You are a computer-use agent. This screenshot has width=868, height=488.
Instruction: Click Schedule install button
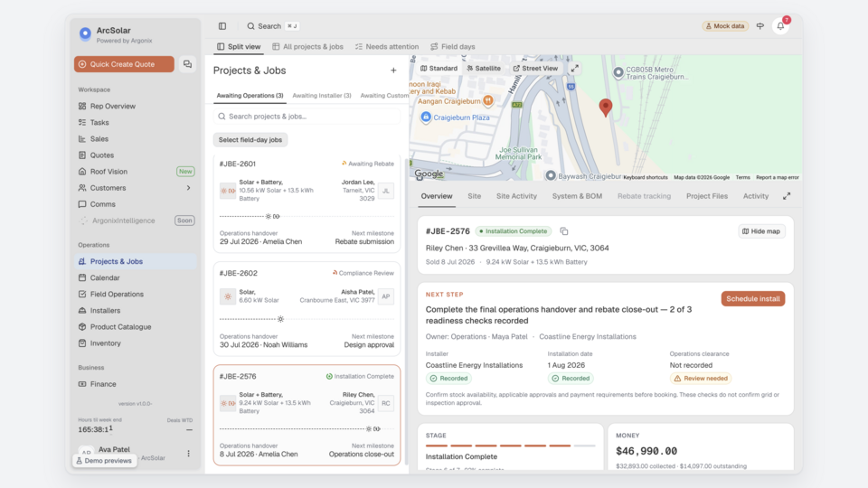click(x=753, y=299)
